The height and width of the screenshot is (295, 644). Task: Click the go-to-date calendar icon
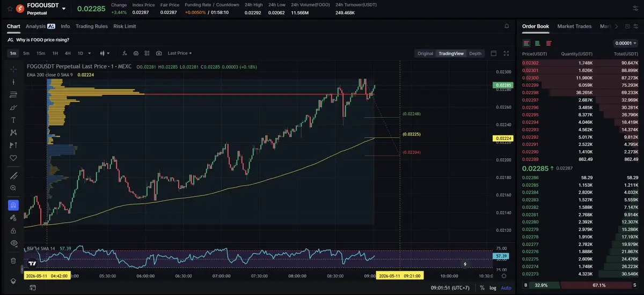33,288
